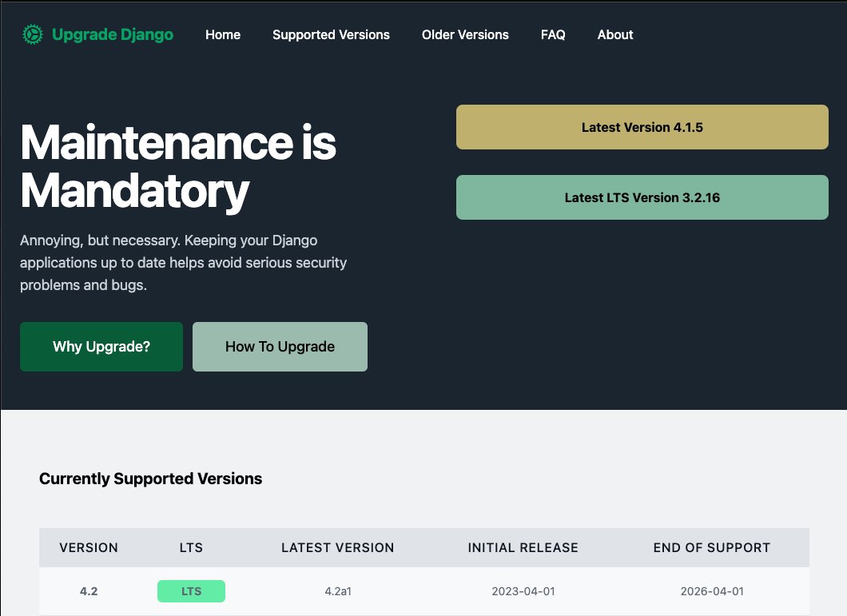Click the END OF SUPPORT column header
The width and height of the screenshot is (847, 616).
tap(711, 548)
